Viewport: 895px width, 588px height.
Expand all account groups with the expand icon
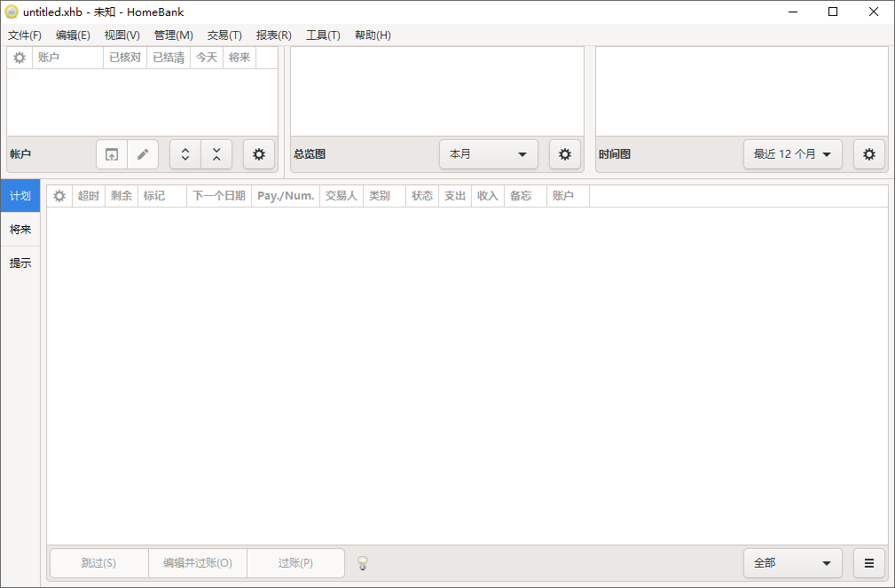pos(185,153)
